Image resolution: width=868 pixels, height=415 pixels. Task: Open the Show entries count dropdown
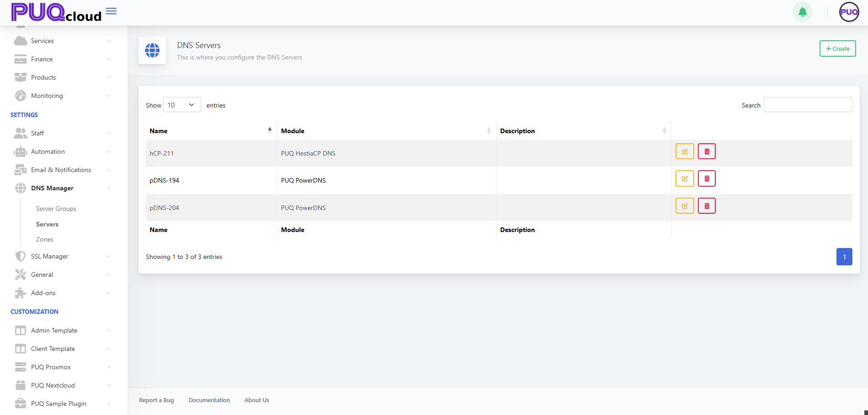182,105
